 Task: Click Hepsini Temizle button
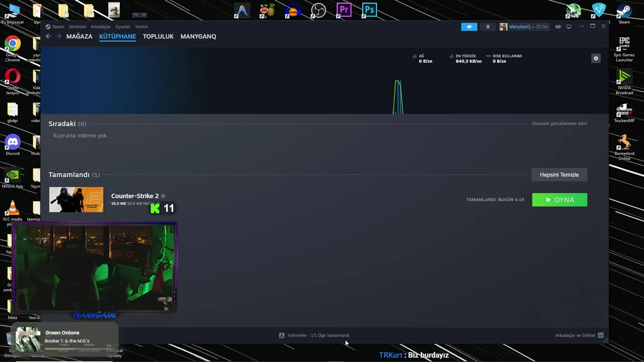coord(559,174)
